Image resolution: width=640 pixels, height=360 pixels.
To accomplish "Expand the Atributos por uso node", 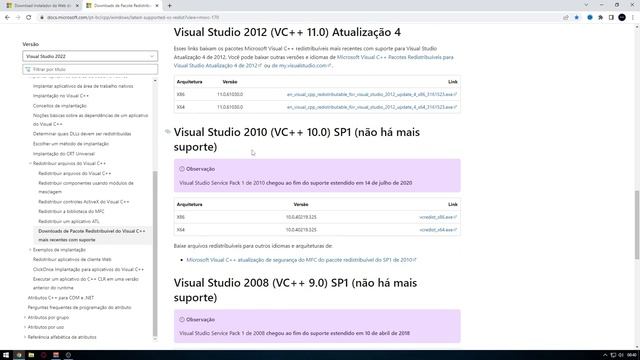I will coord(25,327).
